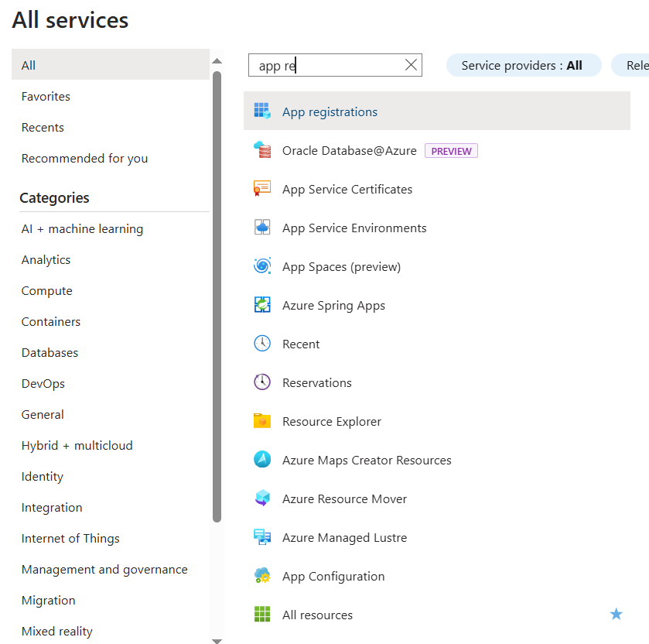Screen dimensions: 649x644
Task: Open Azure Maps Creator Resources link
Action: click(x=367, y=460)
